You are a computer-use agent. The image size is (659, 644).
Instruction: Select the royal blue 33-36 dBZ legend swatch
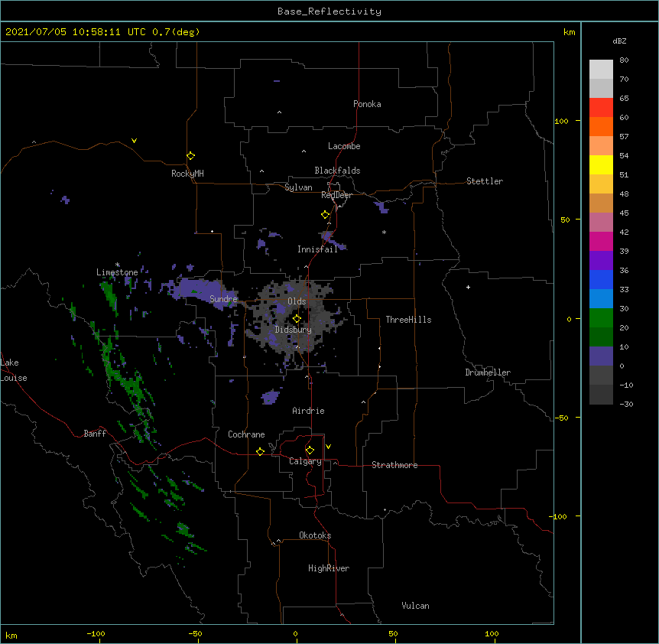pos(601,279)
